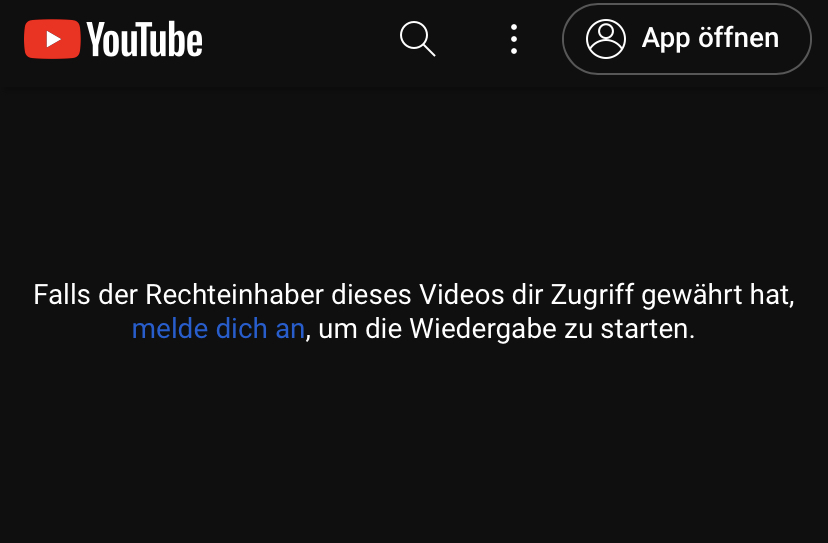Click the account avatar icon in header
Image resolution: width=828 pixels, height=543 pixels.
[x=606, y=39]
